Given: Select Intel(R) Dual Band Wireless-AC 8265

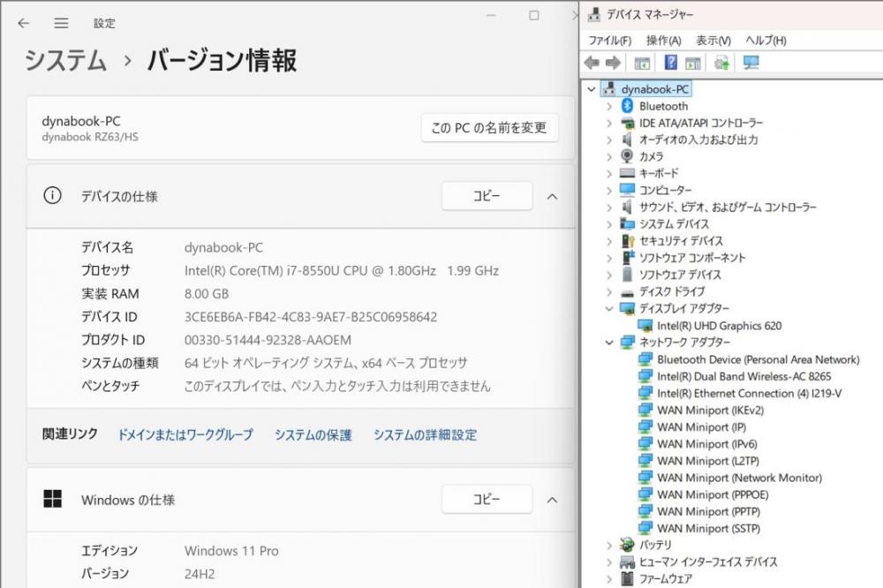Looking at the screenshot, I should [x=743, y=376].
